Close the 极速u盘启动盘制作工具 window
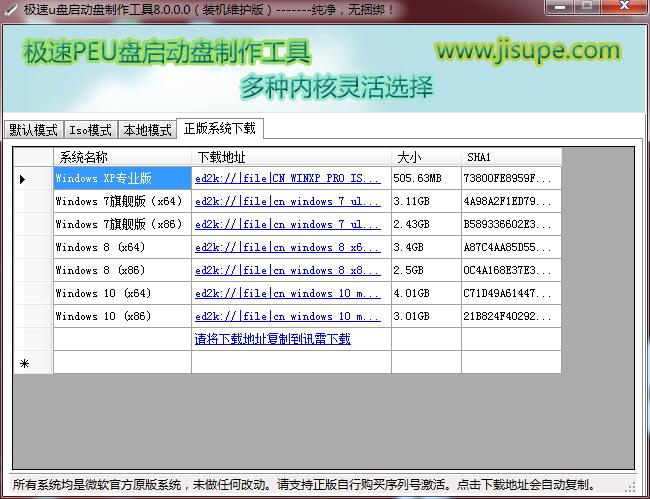The image size is (650, 499). [624, 6]
